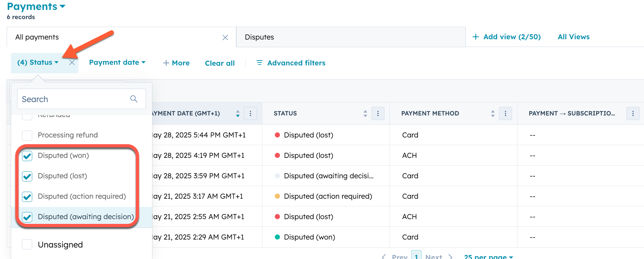Select the May 28 5:44 PM payment row

pyautogui.click(x=398, y=135)
